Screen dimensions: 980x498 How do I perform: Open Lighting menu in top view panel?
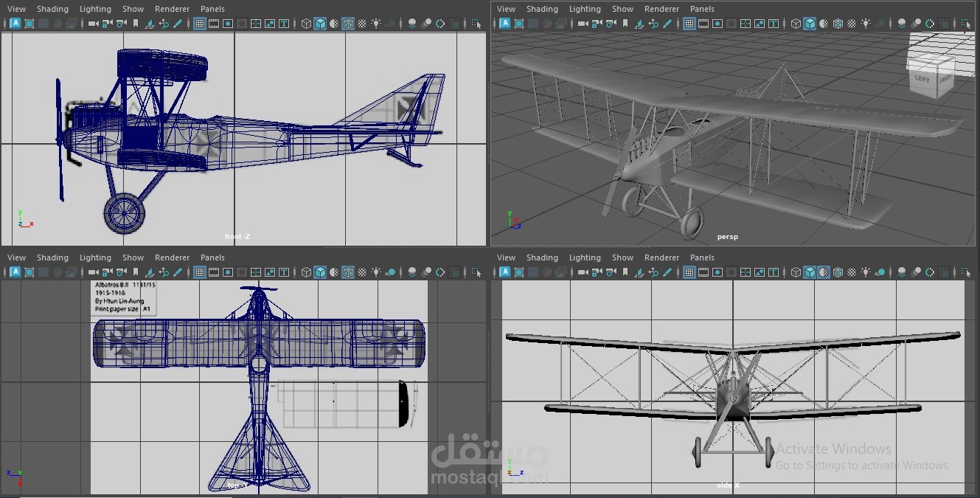(x=95, y=257)
